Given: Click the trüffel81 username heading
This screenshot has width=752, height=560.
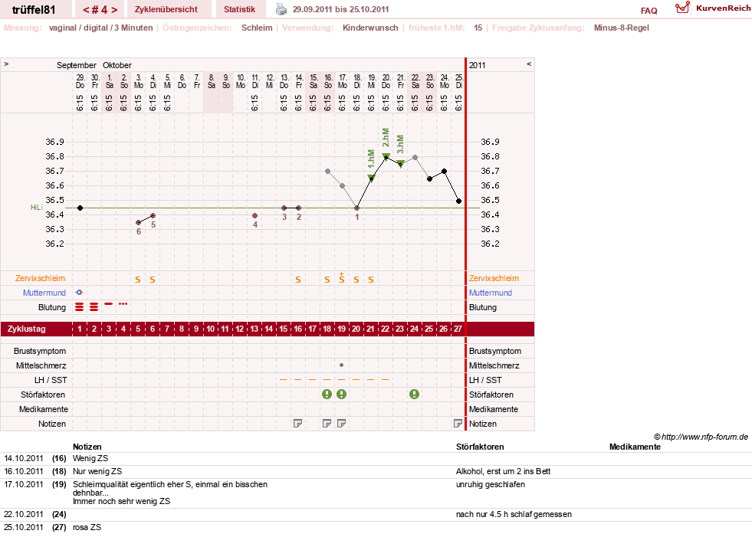Looking at the screenshot, I should (x=34, y=10).
